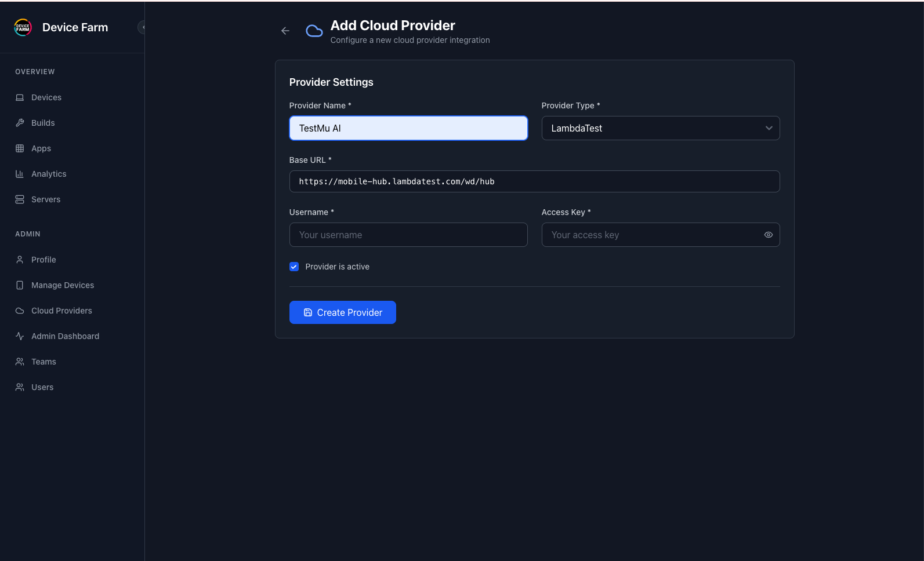Click the Analytics bar chart icon

(20, 174)
